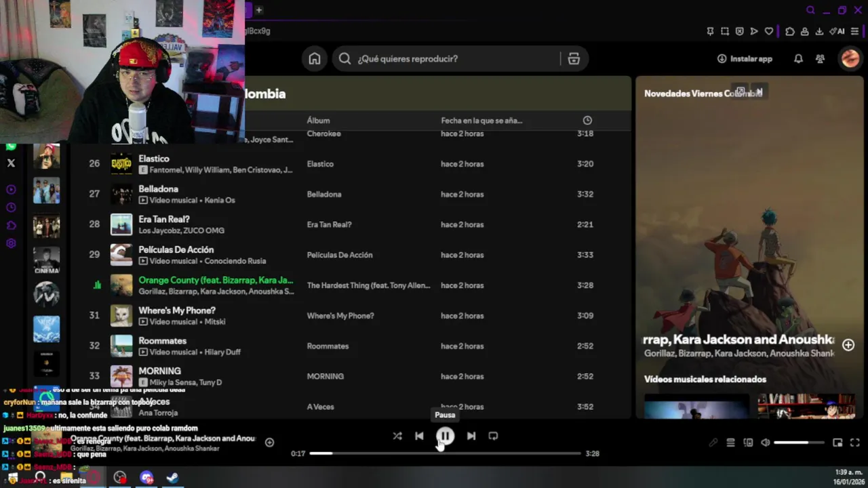
Task: Open X (Twitter) in browser sidebar
Action: tap(11, 163)
